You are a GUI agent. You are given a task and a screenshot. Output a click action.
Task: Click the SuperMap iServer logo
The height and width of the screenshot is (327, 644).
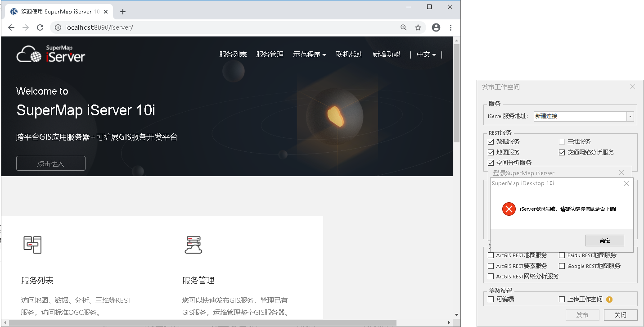point(50,54)
